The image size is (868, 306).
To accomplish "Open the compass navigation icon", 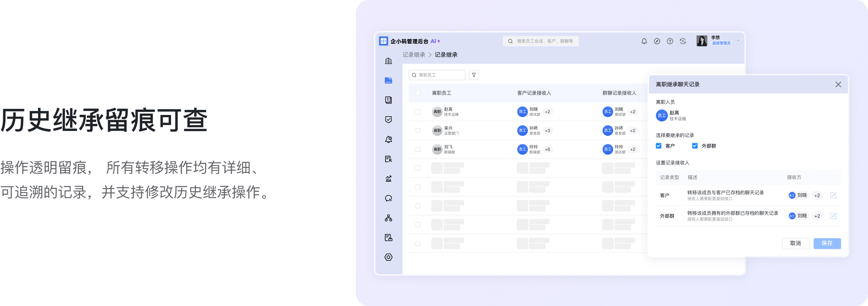I will [x=657, y=41].
